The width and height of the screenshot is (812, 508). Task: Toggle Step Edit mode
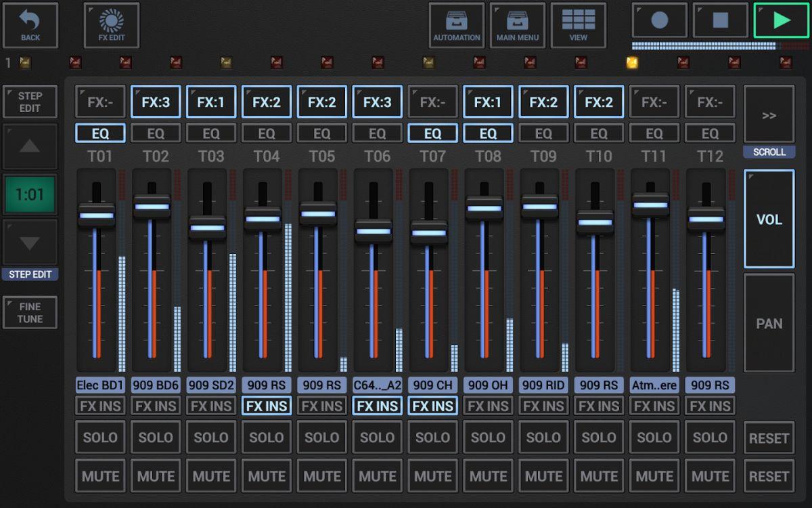[x=30, y=102]
